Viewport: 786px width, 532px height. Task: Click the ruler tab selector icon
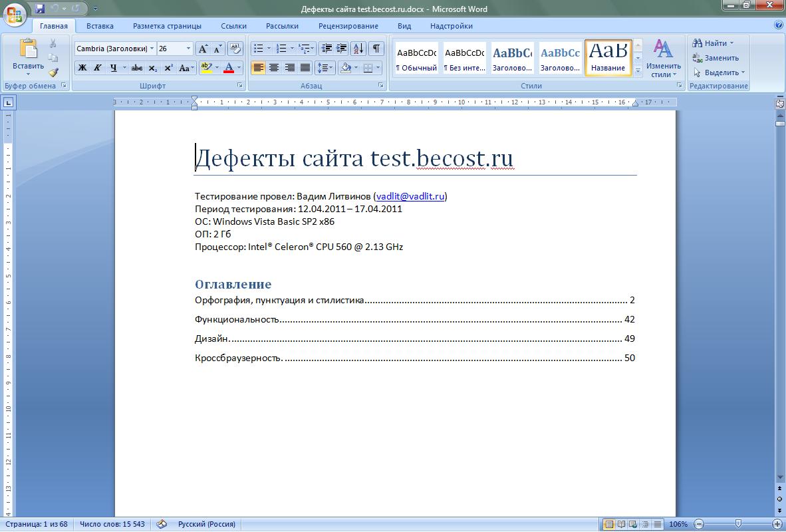point(9,103)
